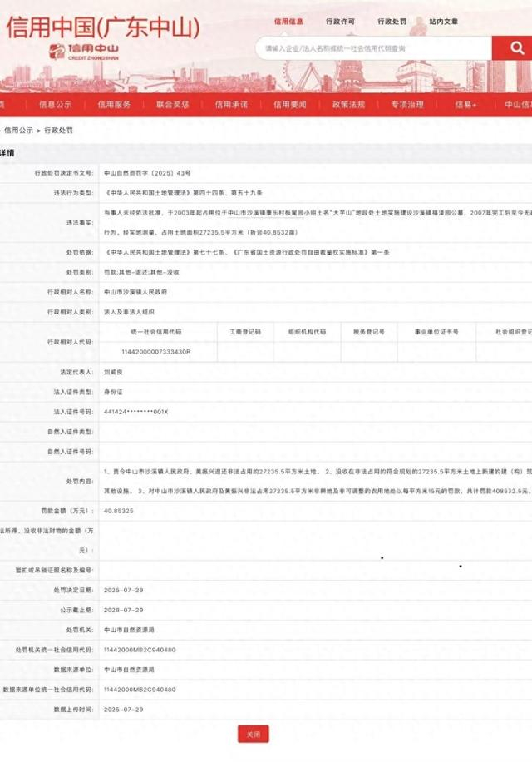This screenshot has width=532, height=762.
Task: Click the credit code 11442000007333430R
Action: pyautogui.click(x=156, y=352)
